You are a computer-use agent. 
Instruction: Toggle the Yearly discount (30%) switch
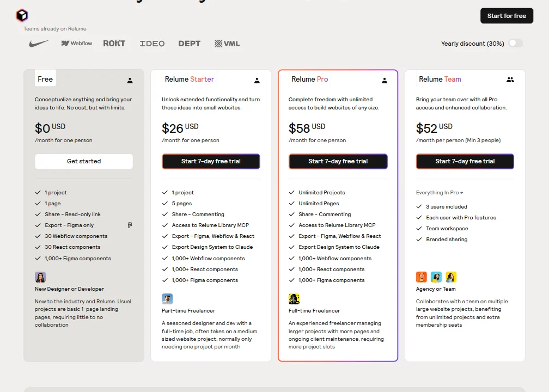point(516,43)
